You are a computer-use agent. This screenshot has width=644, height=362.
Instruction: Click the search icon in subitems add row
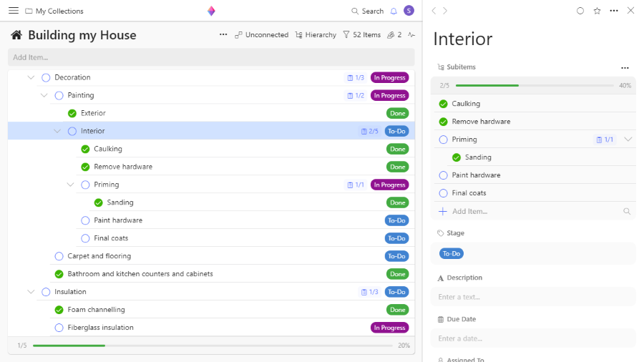click(627, 212)
